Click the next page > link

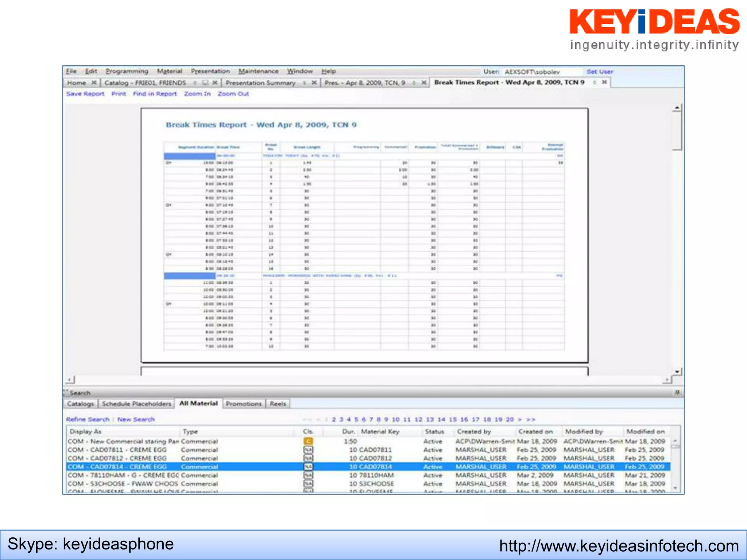point(520,419)
